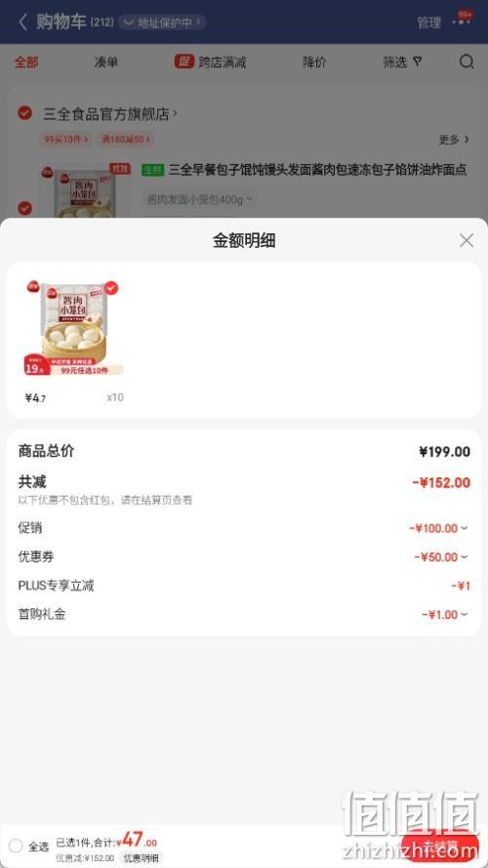
Task: Expand the 首购礼金 -¥1.00 row
Action: point(445,614)
